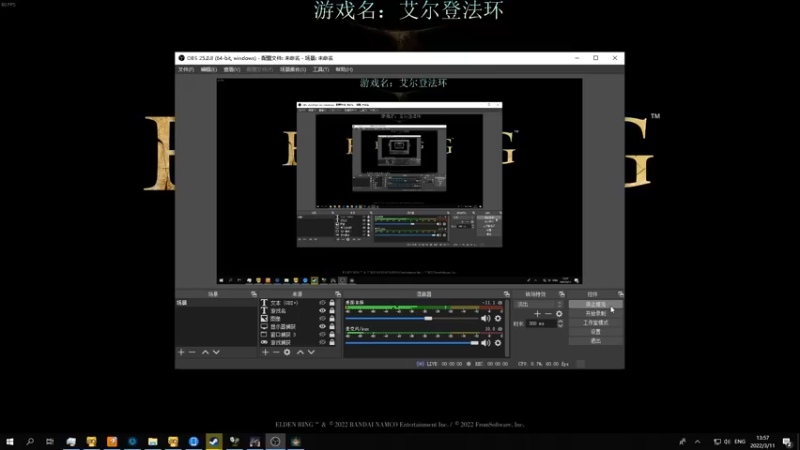Undock the Scenes panel via popout icon
The width and height of the screenshot is (800, 450).
pos(254,294)
